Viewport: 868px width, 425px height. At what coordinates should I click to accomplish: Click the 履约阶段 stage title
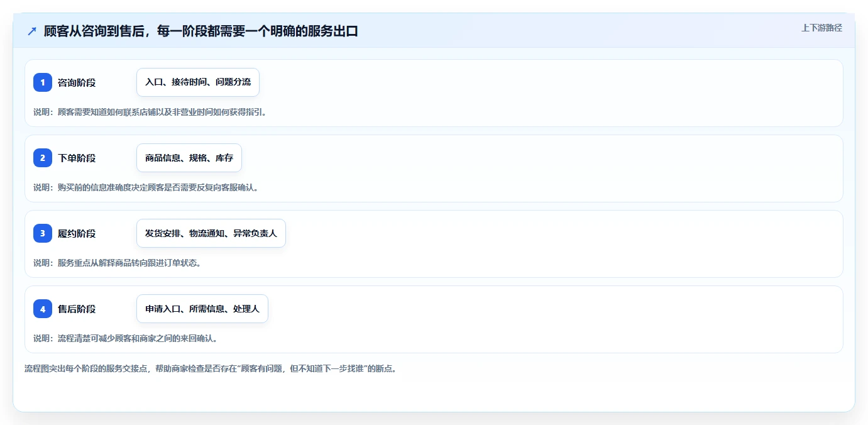click(77, 233)
